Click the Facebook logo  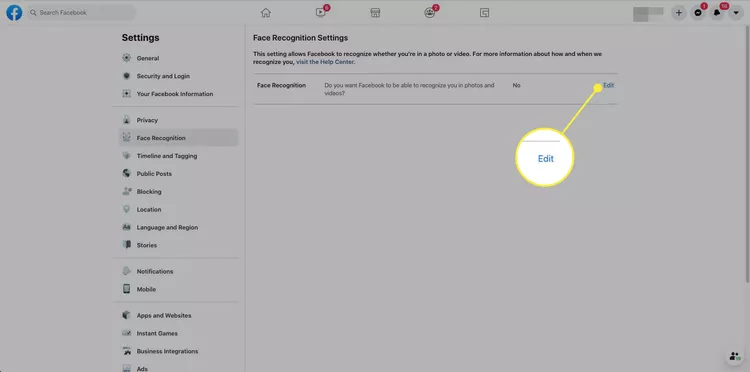[14, 13]
